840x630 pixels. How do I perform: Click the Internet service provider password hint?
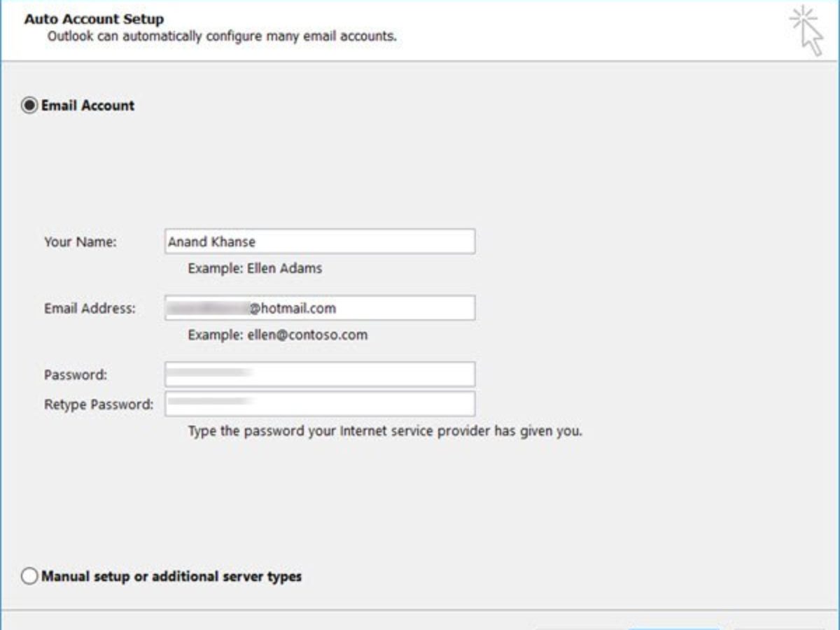point(385,431)
